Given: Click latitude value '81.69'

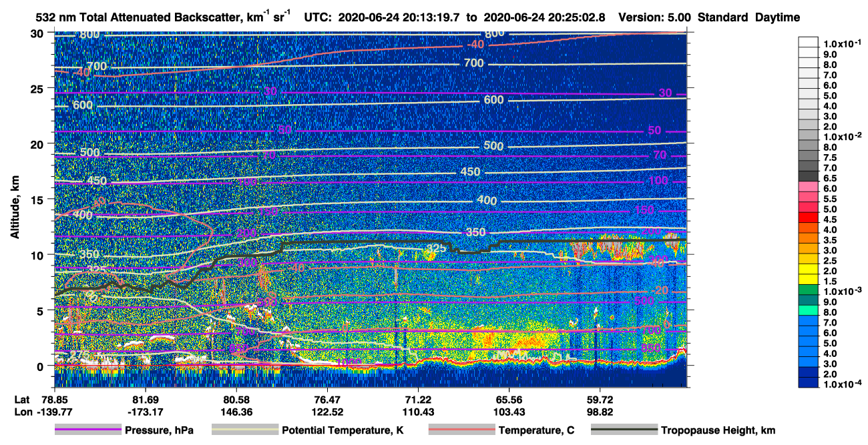Looking at the screenshot, I should 145,399.
